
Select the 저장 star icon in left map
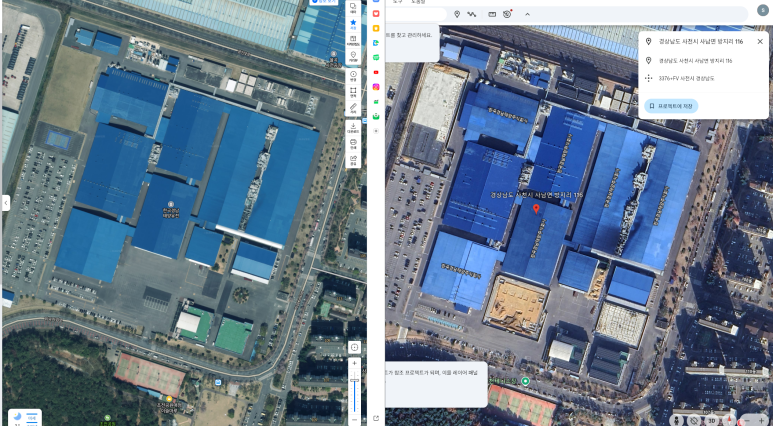pos(353,24)
